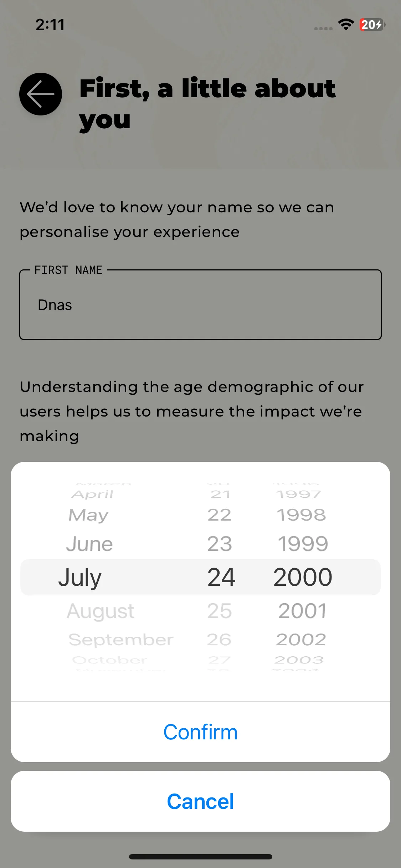Choose year 2001 in the picker
The width and height of the screenshot is (401, 868).
303,611
